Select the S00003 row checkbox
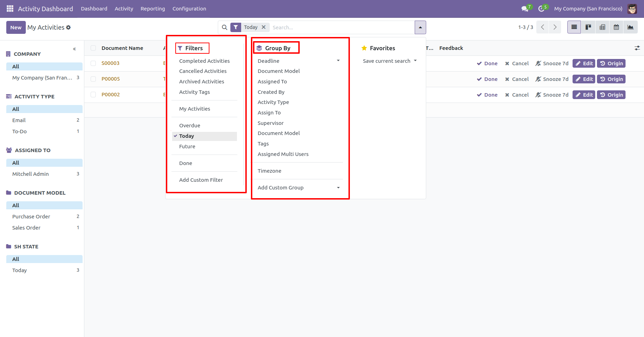Screen dimensions: 644x337 93,63
